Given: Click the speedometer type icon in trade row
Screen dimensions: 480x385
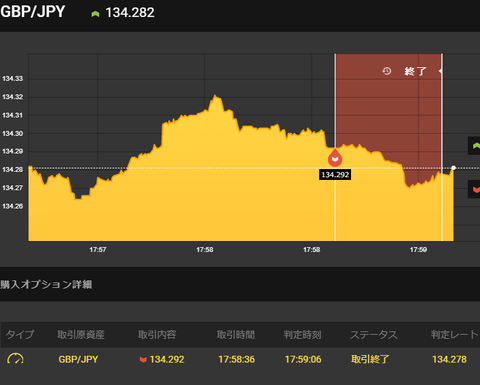Looking at the screenshot, I should tap(15, 359).
